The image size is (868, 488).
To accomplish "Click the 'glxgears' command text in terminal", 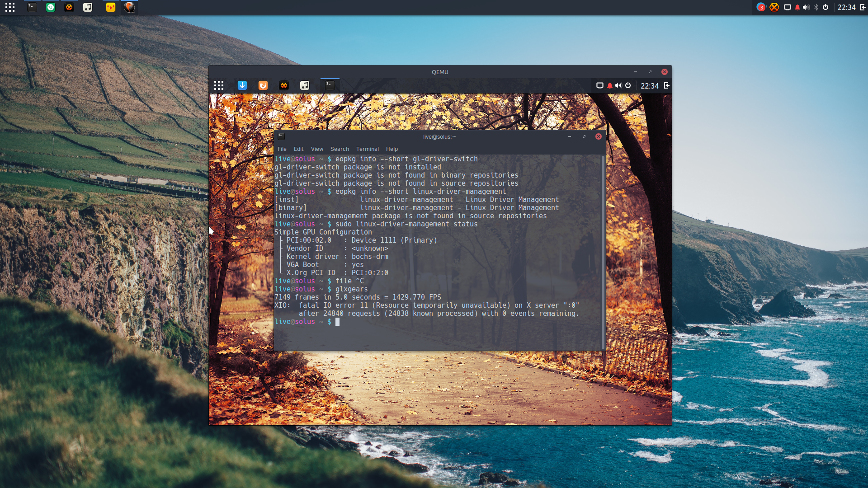I will pyautogui.click(x=351, y=289).
